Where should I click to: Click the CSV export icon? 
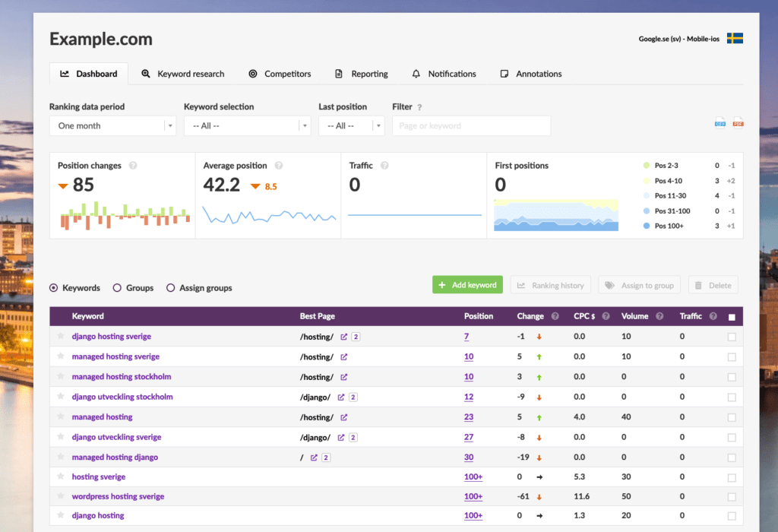[720, 123]
